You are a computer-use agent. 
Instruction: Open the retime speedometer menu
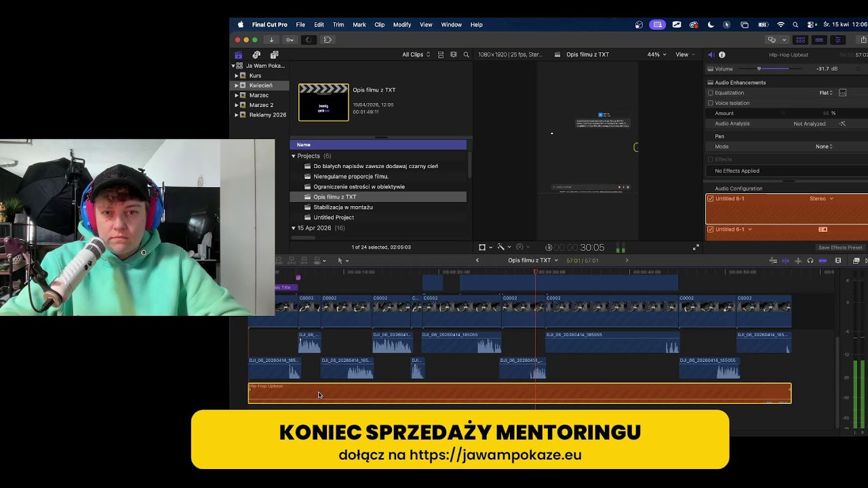tap(521, 247)
